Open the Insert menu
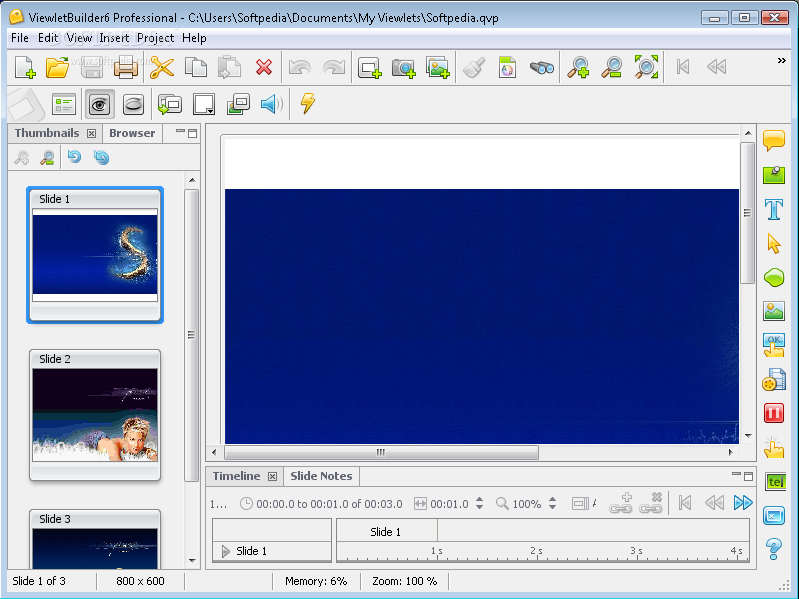The width and height of the screenshot is (799, 599). pos(114,38)
